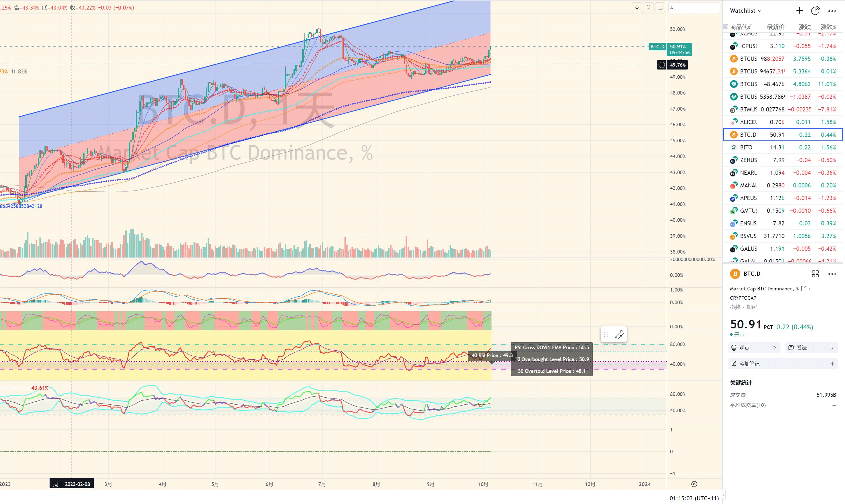Screen dimensions: 845x504
Task: Click the maximize pane button
Action: [x=660, y=7]
